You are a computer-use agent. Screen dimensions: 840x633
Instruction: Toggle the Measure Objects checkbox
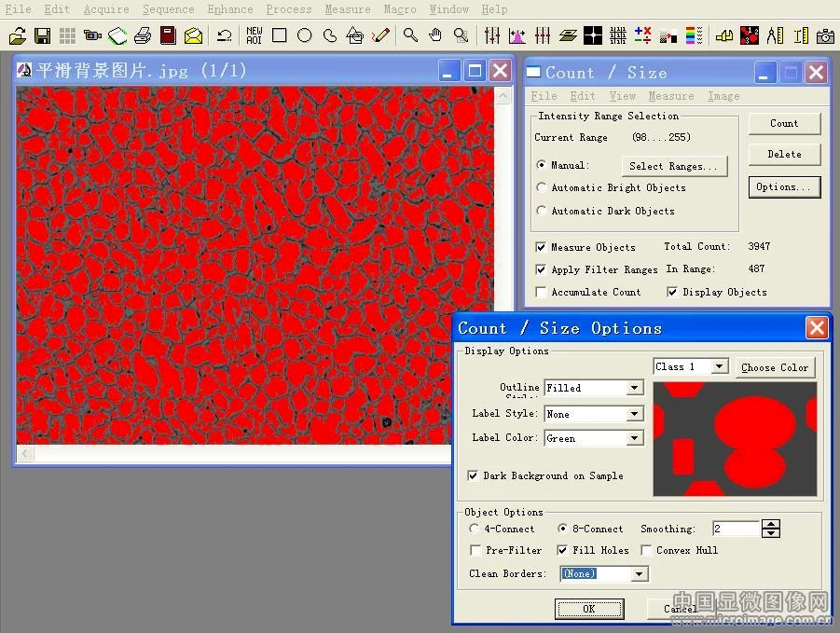[x=541, y=247]
